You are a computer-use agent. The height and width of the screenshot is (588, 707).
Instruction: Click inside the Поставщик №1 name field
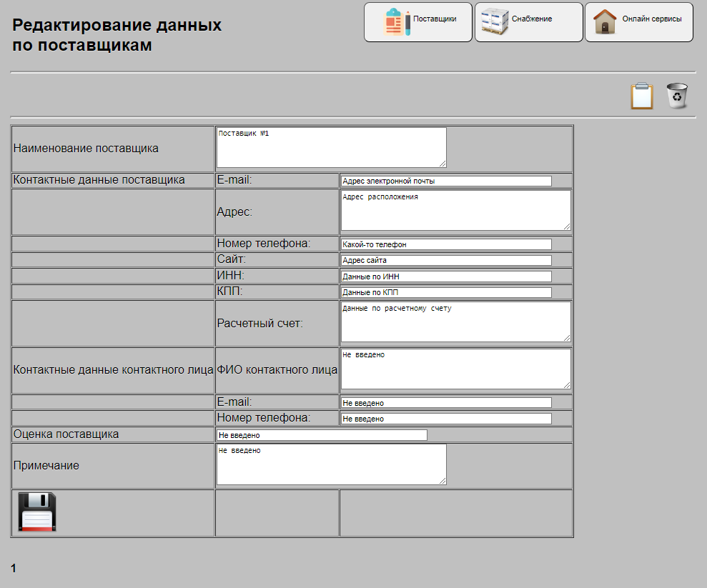coord(330,146)
